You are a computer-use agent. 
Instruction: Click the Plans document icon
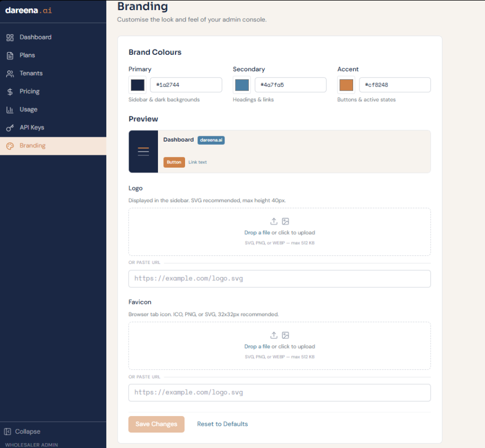(10, 55)
